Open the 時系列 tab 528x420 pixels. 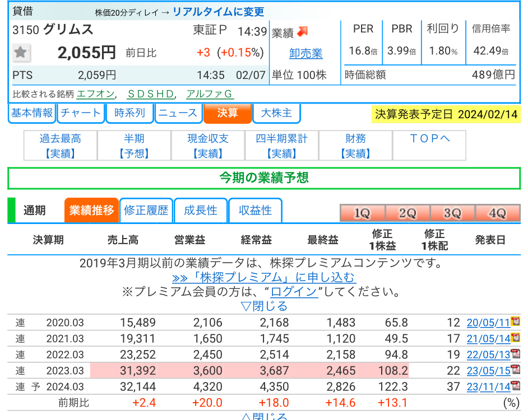[129, 113]
